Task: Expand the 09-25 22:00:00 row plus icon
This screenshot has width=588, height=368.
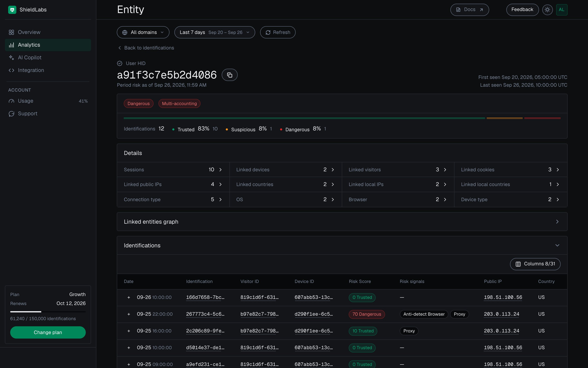Action: point(129,314)
